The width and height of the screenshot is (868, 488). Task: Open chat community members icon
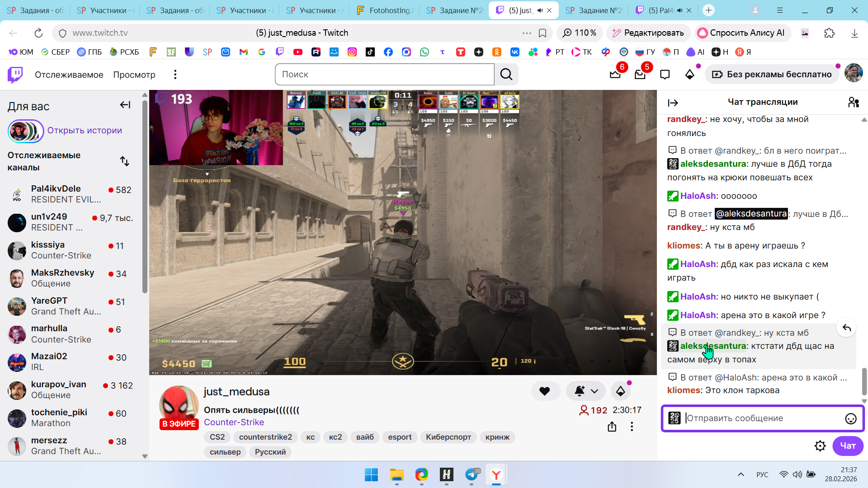pos(853,103)
